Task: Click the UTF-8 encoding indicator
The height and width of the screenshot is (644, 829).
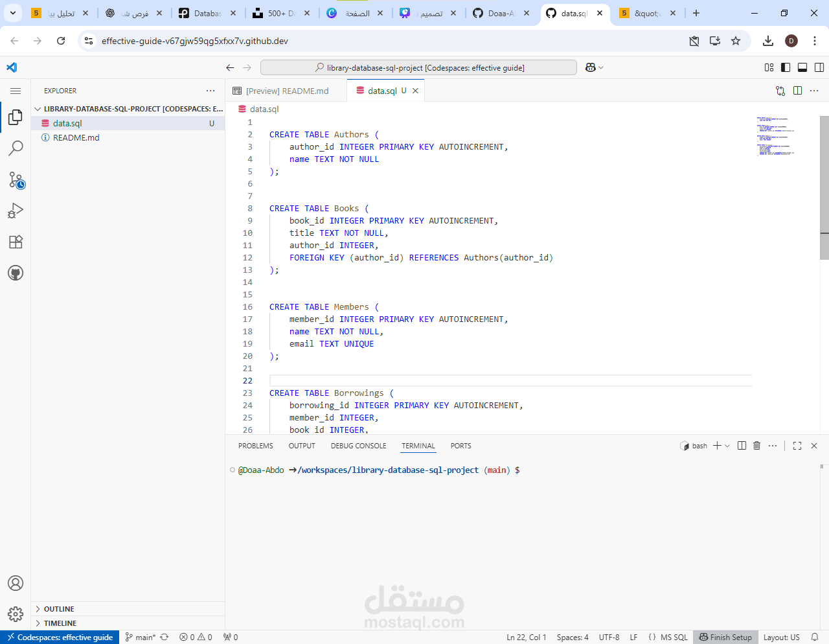Action: point(609,637)
